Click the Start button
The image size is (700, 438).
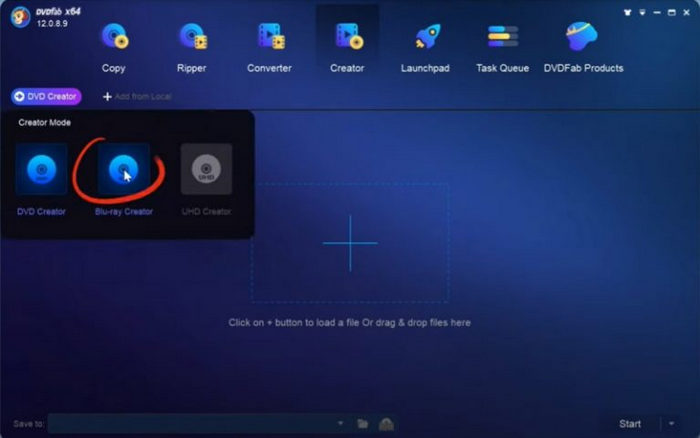(630, 424)
